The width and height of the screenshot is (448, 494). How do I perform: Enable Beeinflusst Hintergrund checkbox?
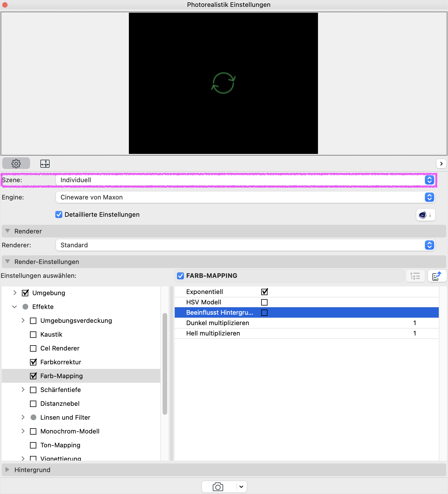click(x=264, y=313)
